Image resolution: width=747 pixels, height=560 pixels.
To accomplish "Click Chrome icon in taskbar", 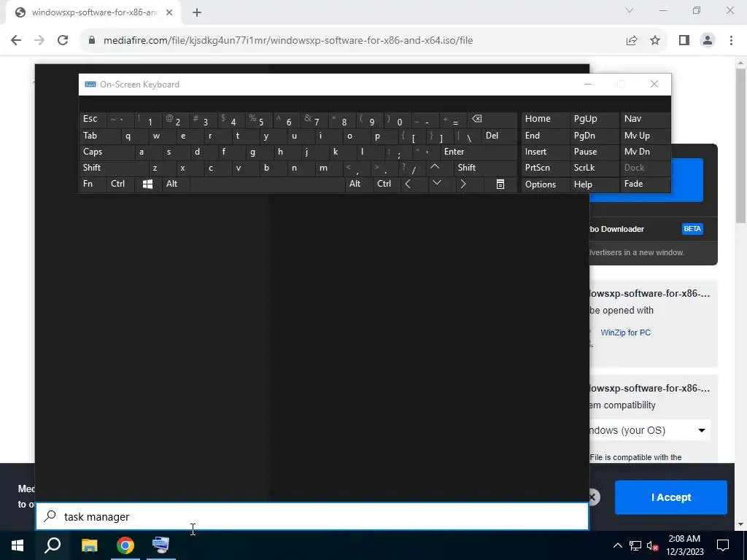I will coord(125,545).
